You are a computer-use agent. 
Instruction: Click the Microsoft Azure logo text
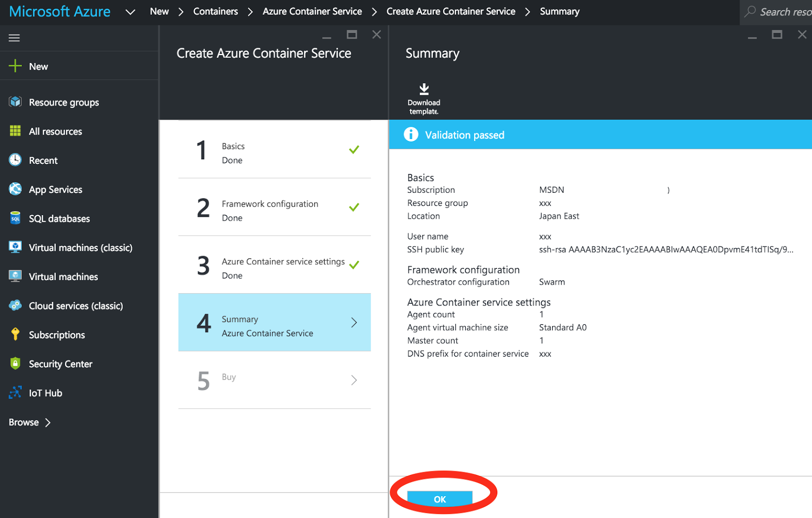point(59,11)
